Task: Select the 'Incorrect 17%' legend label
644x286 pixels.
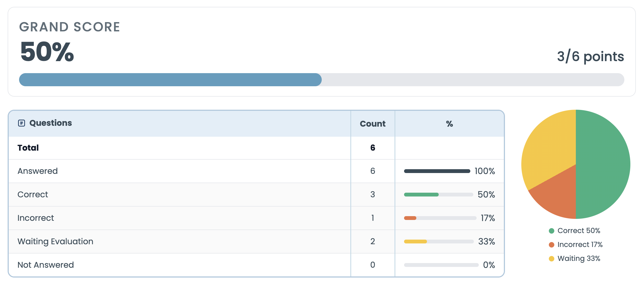Action: click(580, 245)
